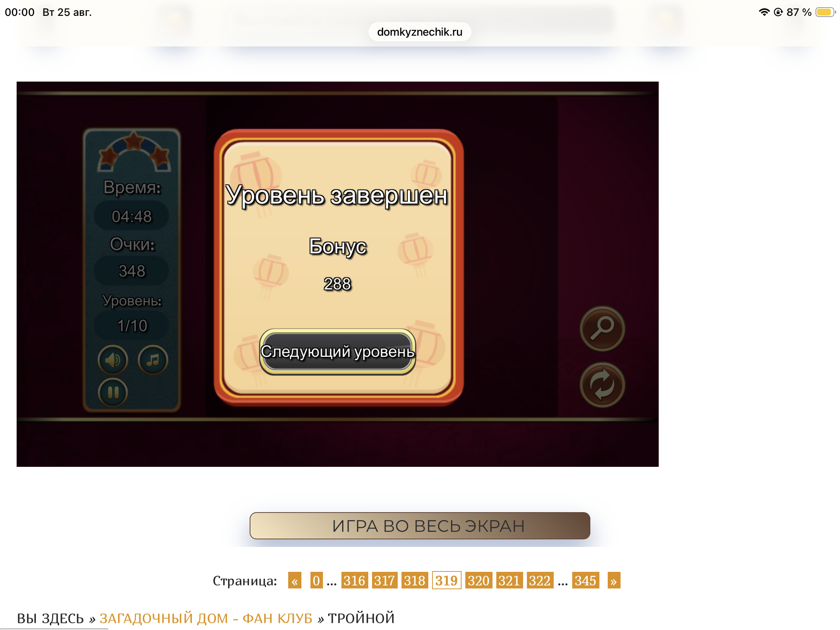Open page 318
This screenshot has width=840, height=630.
click(414, 581)
